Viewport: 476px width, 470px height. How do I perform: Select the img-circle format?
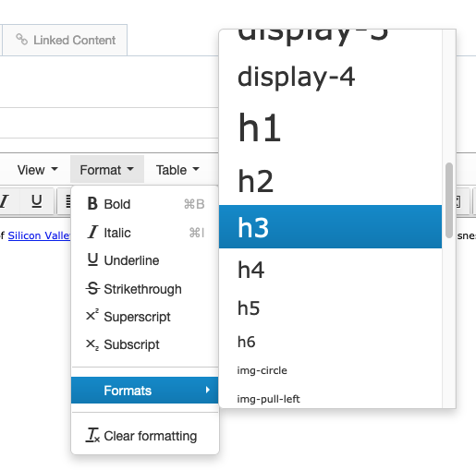(x=330, y=370)
